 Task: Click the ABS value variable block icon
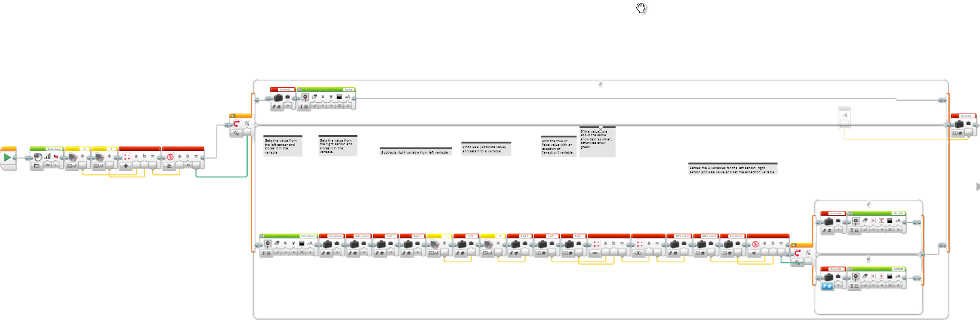(x=354, y=244)
